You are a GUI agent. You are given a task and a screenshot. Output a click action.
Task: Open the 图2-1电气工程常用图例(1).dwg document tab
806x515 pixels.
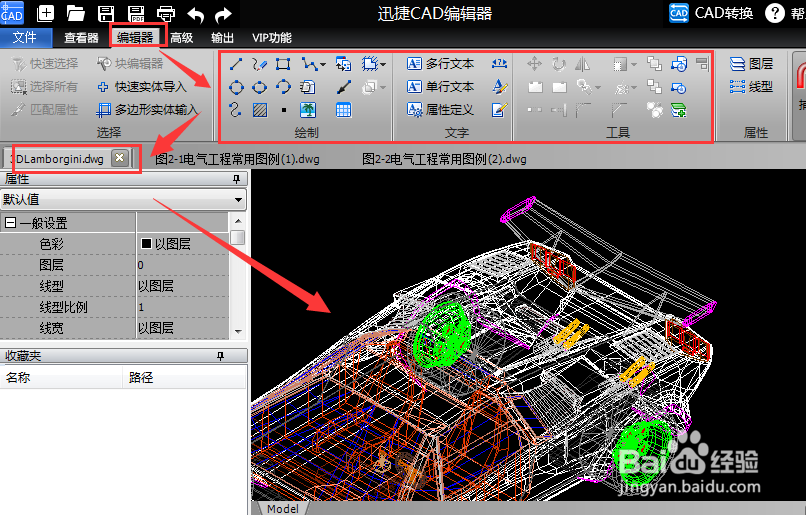(x=237, y=159)
